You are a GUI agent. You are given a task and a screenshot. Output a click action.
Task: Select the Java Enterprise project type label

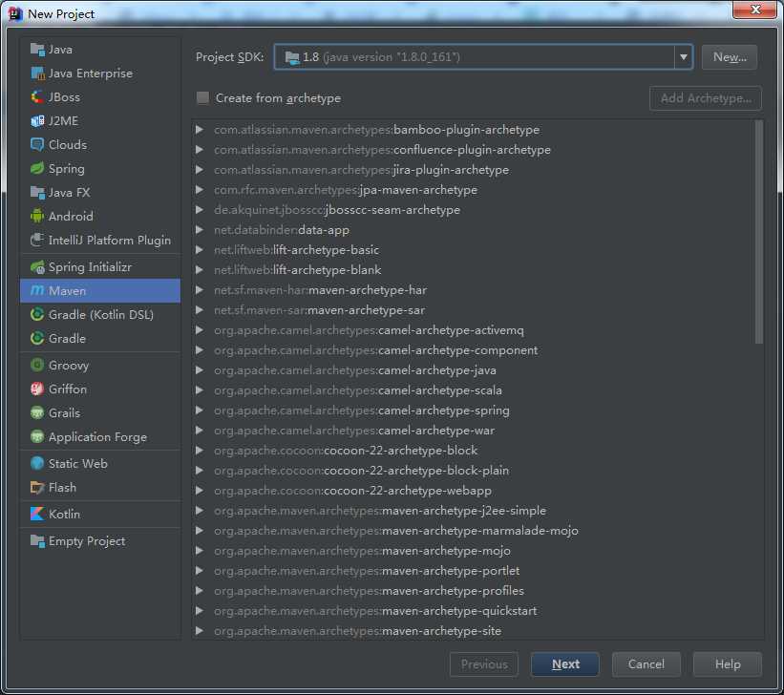pyautogui.click(x=91, y=73)
